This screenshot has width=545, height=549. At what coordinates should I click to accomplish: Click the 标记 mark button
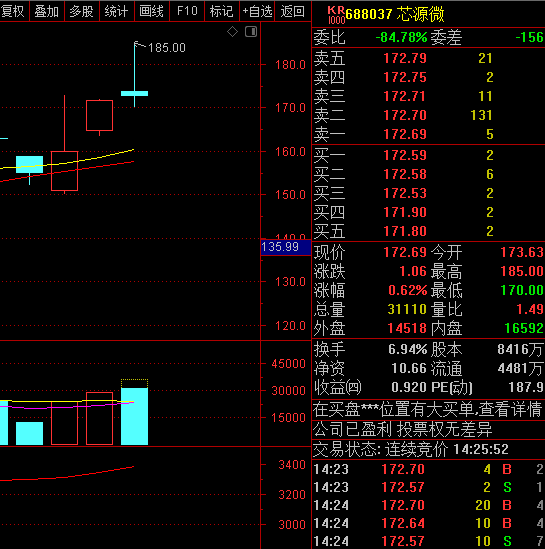222,11
